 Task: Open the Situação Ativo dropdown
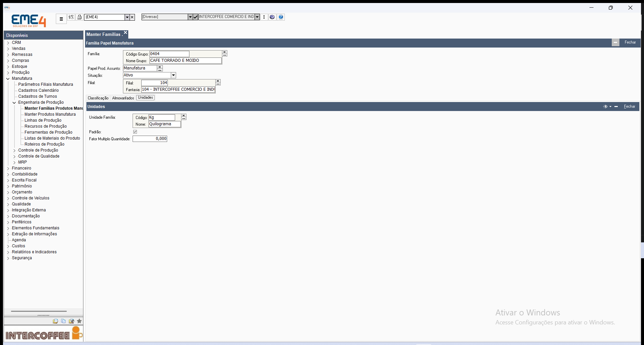pyautogui.click(x=173, y=75)
